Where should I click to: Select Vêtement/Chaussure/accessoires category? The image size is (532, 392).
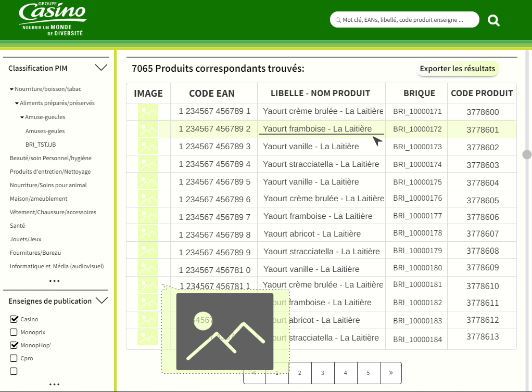[53, 213]
